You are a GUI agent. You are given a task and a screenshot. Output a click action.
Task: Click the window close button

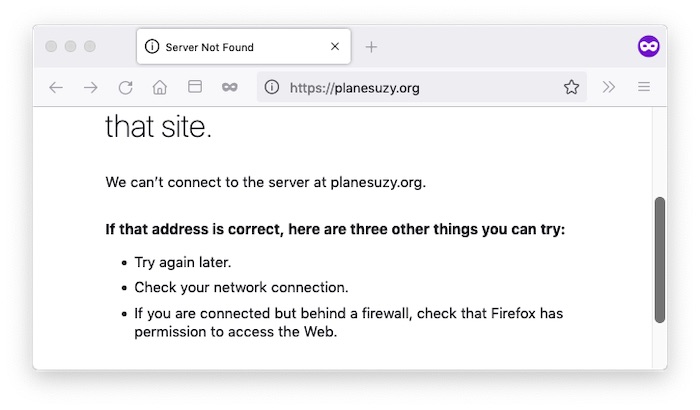pos(51,46)
